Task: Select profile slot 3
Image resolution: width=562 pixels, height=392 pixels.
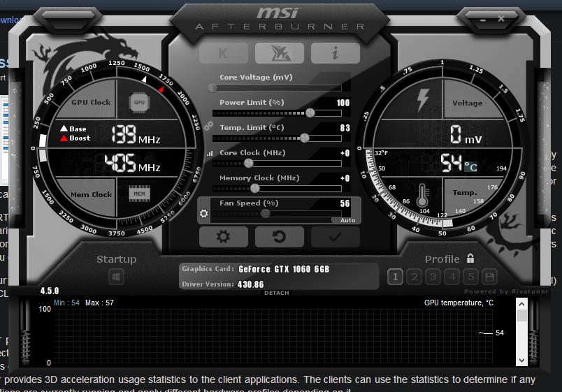Action: 433,277
